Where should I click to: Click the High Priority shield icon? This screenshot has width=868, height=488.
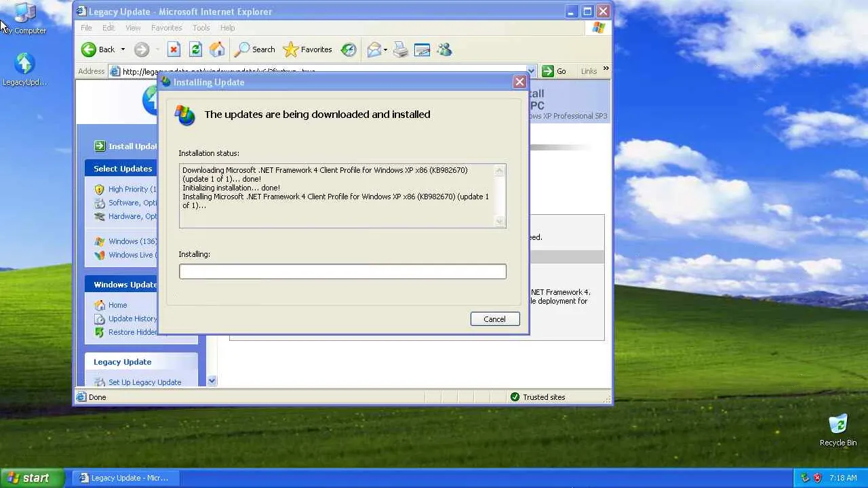[100, 189]
